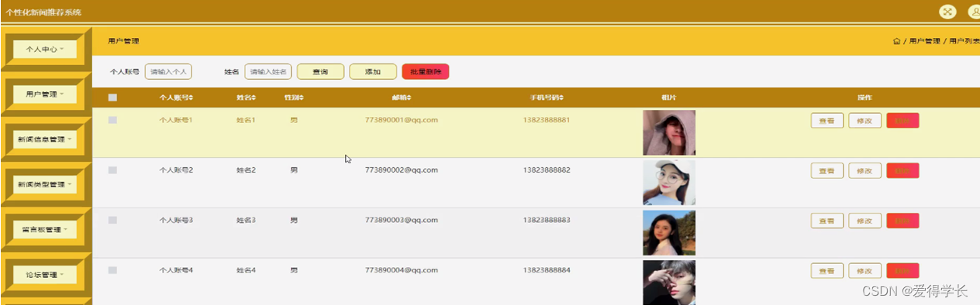Click the 姓名4 cell text
Viewport: 980px width, 305px height.
pos(246,270)
